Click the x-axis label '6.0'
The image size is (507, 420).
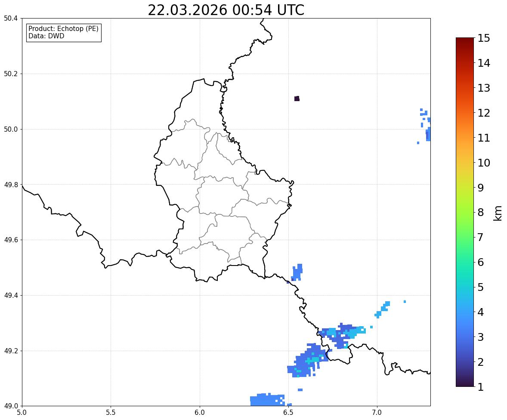[x=200, y=413]
